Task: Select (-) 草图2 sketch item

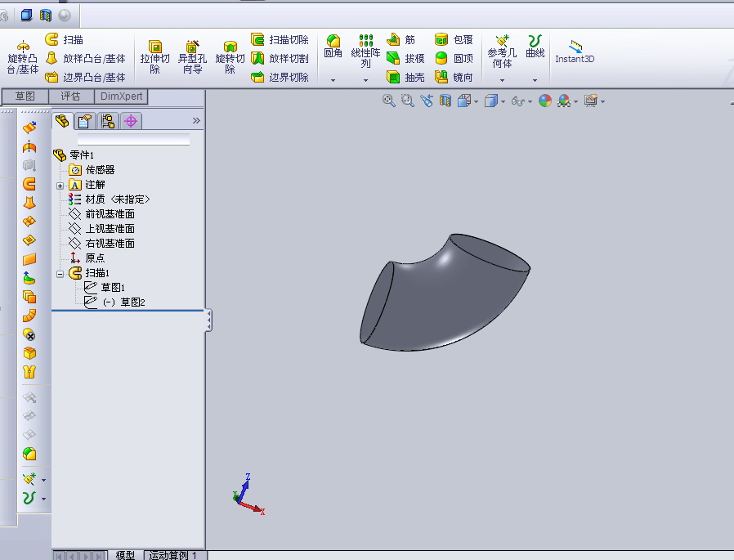Action: (x=114, y=302)
